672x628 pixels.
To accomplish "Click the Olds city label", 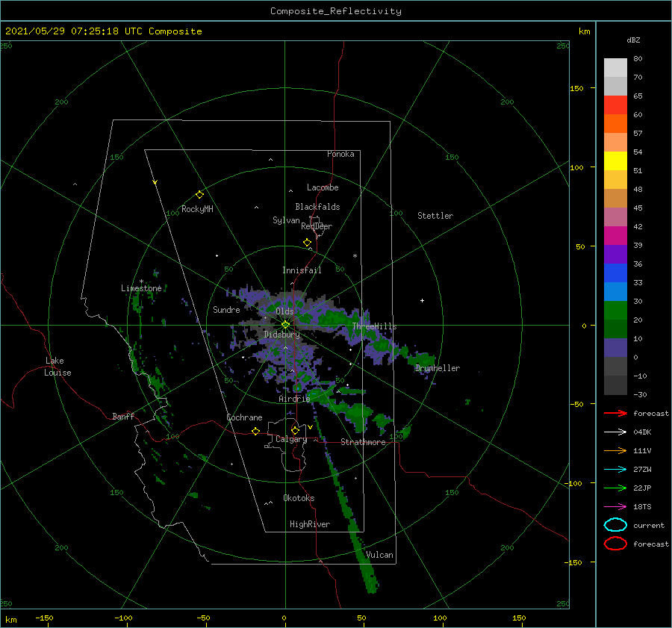I will (284, 311).
